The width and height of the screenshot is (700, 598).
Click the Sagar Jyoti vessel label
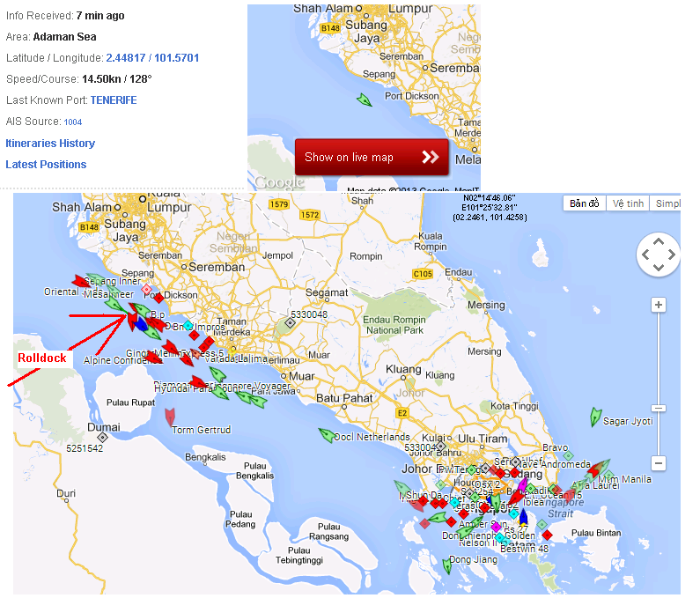[628, 421]
